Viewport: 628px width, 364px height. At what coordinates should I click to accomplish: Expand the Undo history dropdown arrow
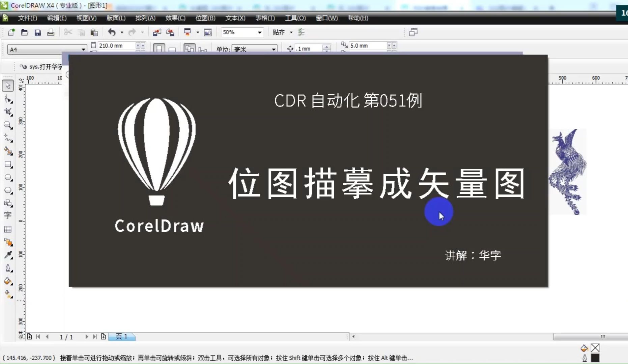tap(121, 32)
